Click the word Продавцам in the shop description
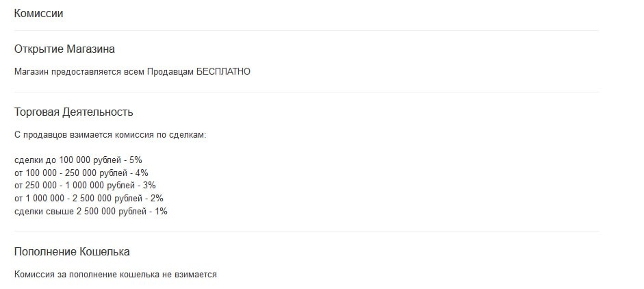644x289 pixels. 170,72
